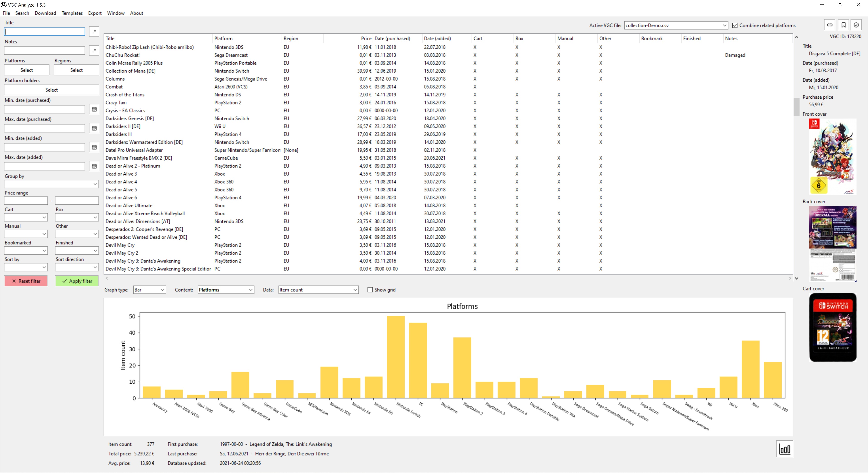
Task: Click the Disgaea 5 front cover thumbnail
Action: click(832, 157)
